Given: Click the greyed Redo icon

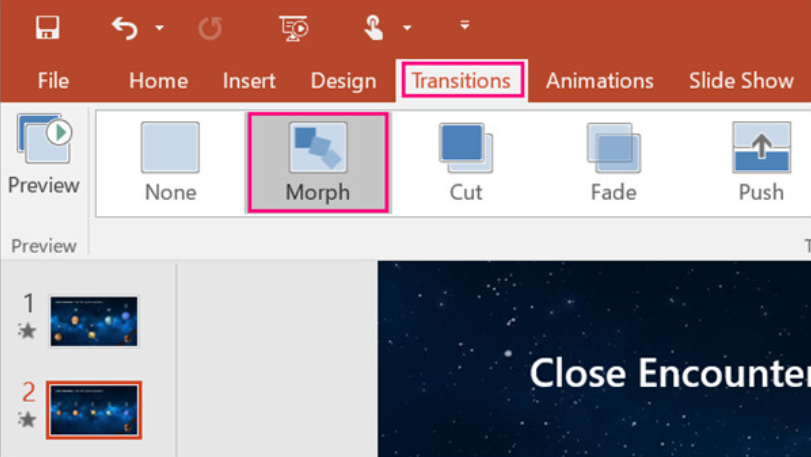Looking at the screenshot, I should point(210,27).
